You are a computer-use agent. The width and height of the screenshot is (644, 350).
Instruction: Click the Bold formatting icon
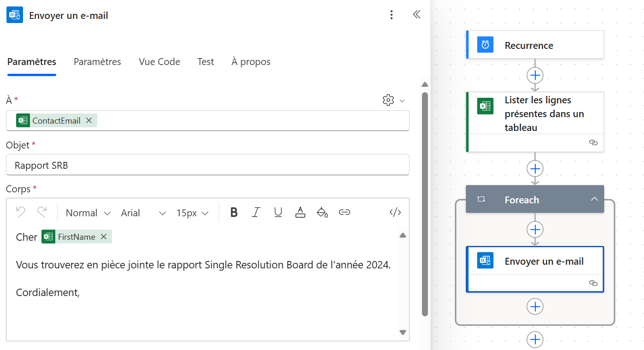tap(234, 212)
